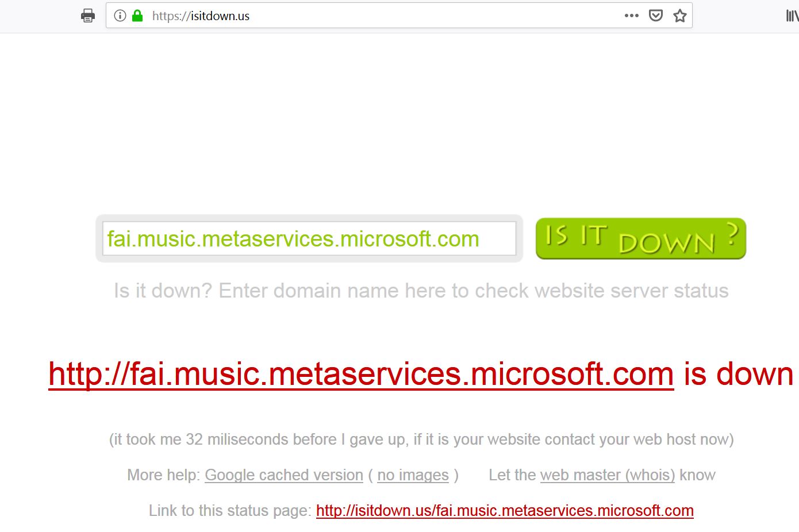Click the 'is down' status text
This screenshot has height=532, width=799.
point(739,374)
